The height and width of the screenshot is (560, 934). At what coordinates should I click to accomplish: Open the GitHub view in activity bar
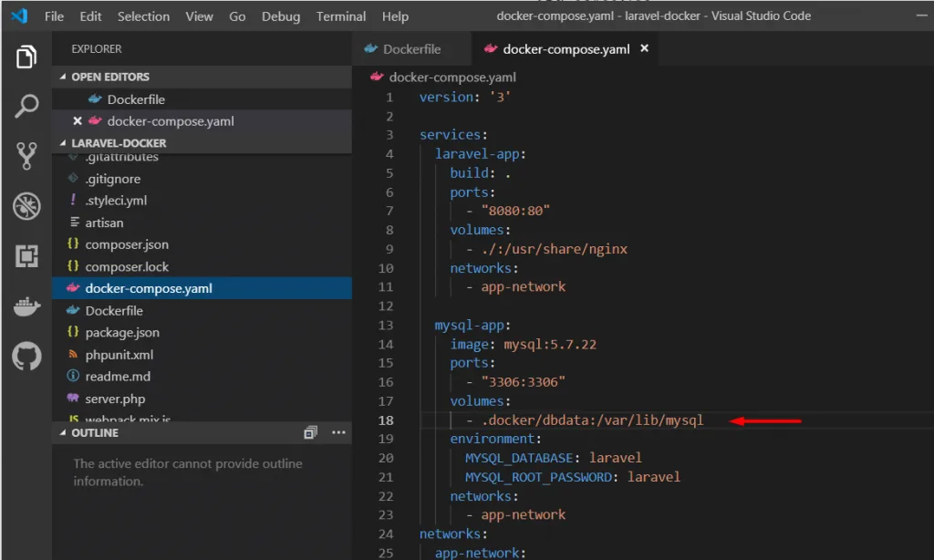click(26, 357)
